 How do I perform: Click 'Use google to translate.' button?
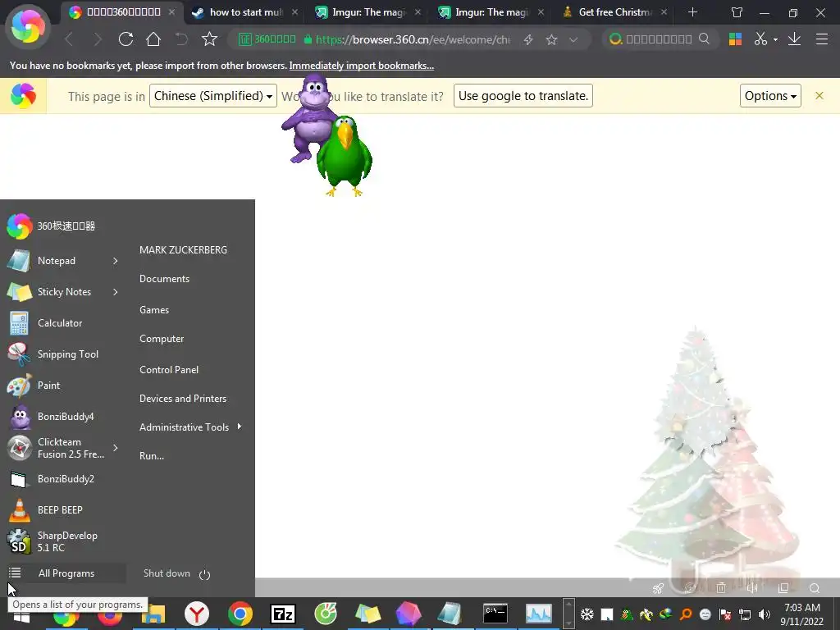click(x=523, y=96)
